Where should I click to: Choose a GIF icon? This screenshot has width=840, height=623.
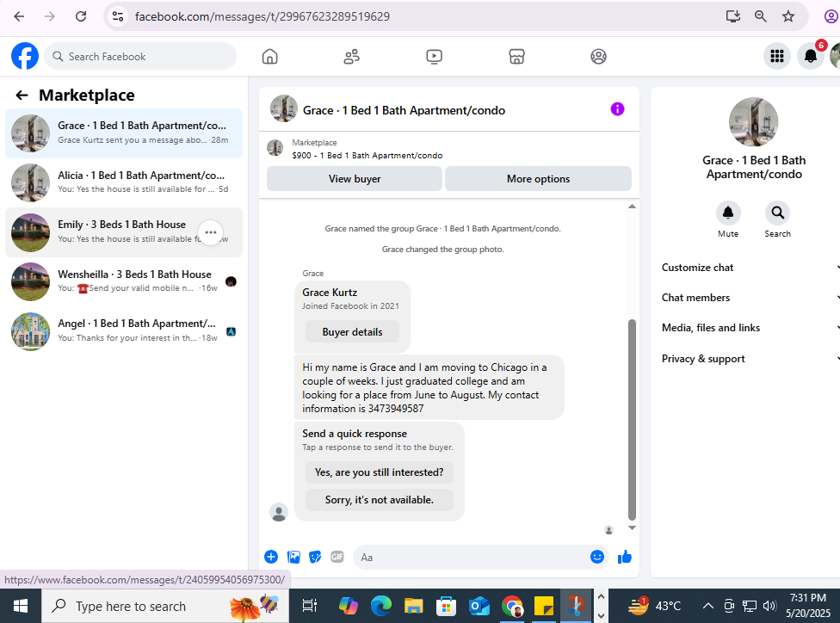(337, 557)
